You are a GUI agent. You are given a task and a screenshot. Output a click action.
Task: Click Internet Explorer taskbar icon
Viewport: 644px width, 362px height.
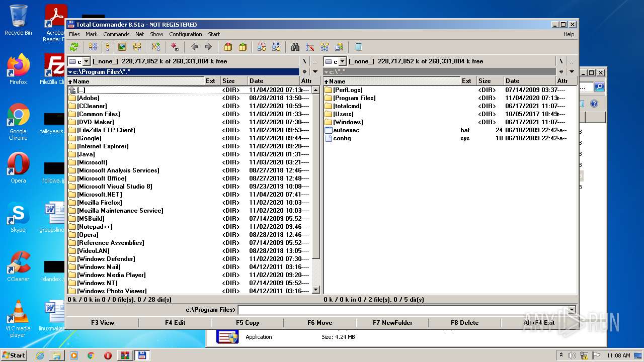40,355
